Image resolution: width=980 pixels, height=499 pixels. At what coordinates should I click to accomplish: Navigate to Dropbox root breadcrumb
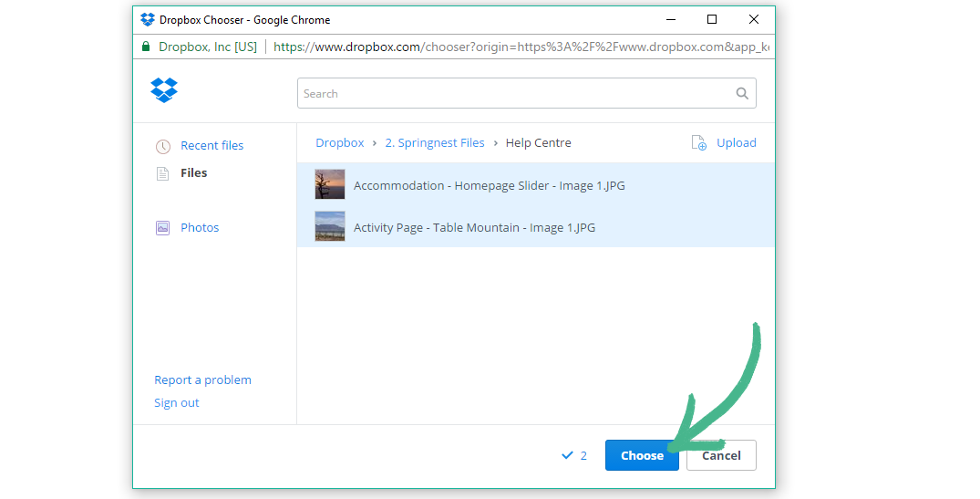coord(339,143)
